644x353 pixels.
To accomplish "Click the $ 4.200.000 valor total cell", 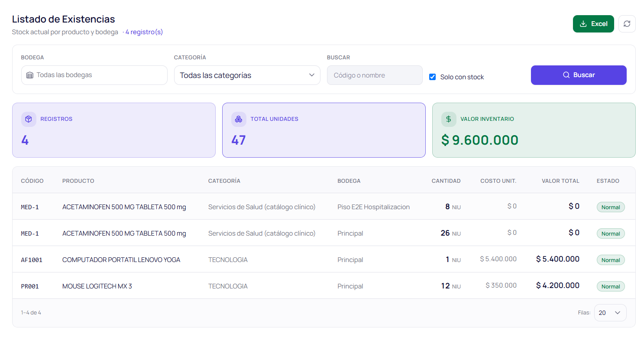I will [558, 285].
